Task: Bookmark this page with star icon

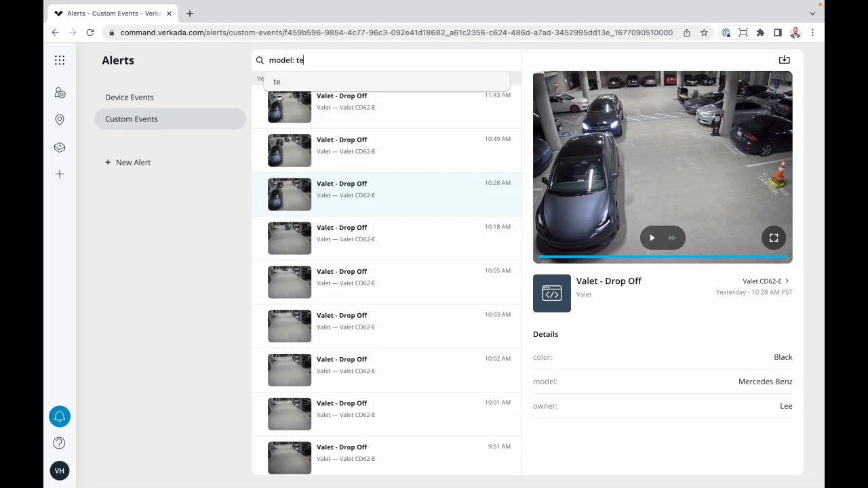Action: (704, 33)
